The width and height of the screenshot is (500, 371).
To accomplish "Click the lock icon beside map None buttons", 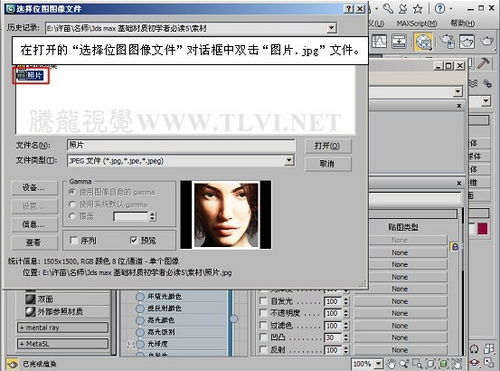I will [x=455, y=247].
